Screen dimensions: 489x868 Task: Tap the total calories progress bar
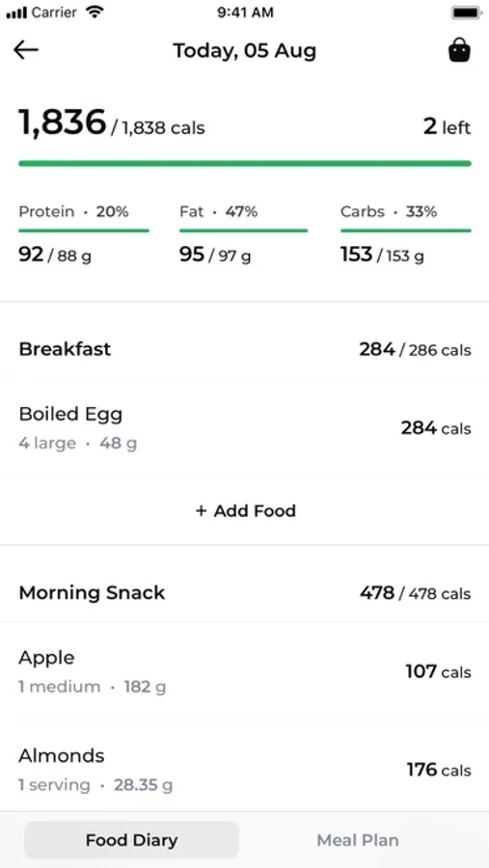pos(245,163)
